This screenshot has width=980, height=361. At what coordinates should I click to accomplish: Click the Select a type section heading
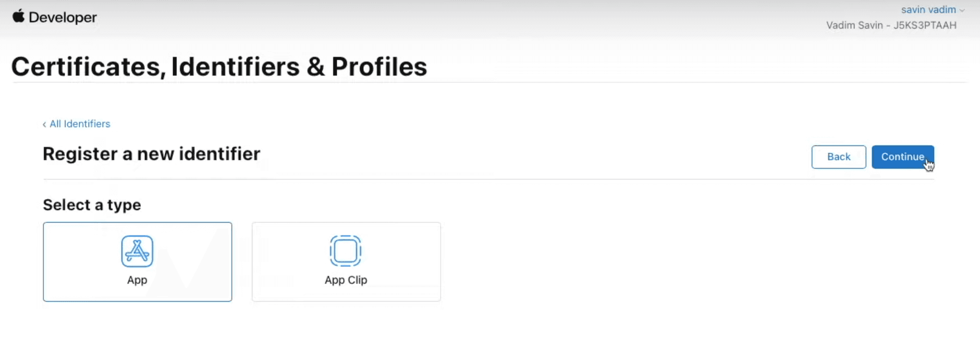(91, 205)
